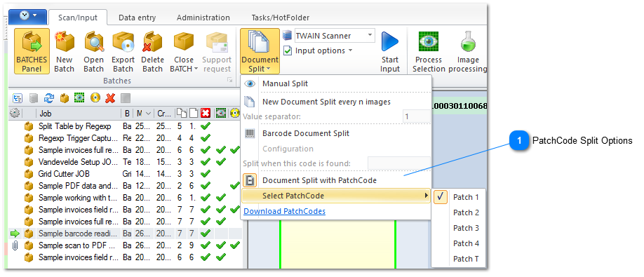Click the Download PatchCodes link
This screenshot has height=277, width=644.
point(285,211)
